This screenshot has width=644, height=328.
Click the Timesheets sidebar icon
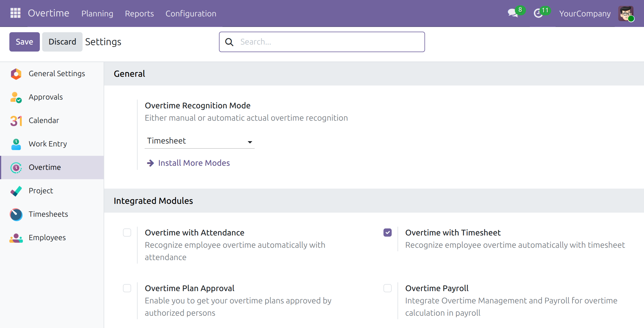click(16, 214)
